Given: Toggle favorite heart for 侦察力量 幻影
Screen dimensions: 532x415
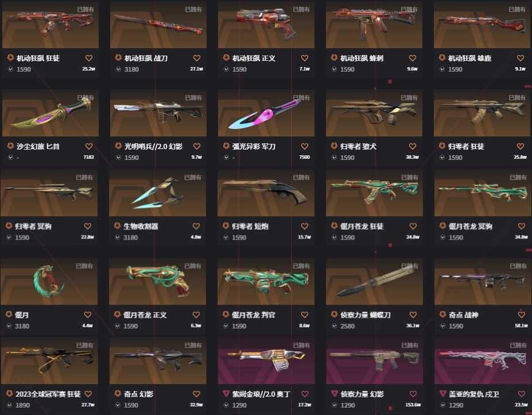Looking at the screenshot, I should 413,394.
